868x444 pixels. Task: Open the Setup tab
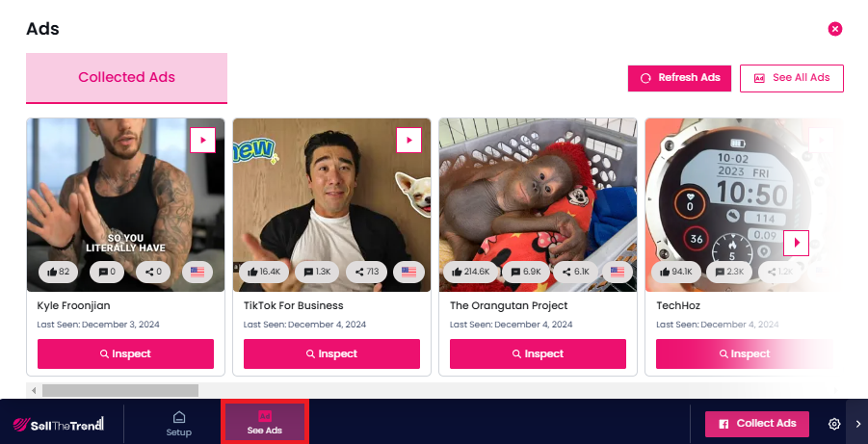(179, 424)
